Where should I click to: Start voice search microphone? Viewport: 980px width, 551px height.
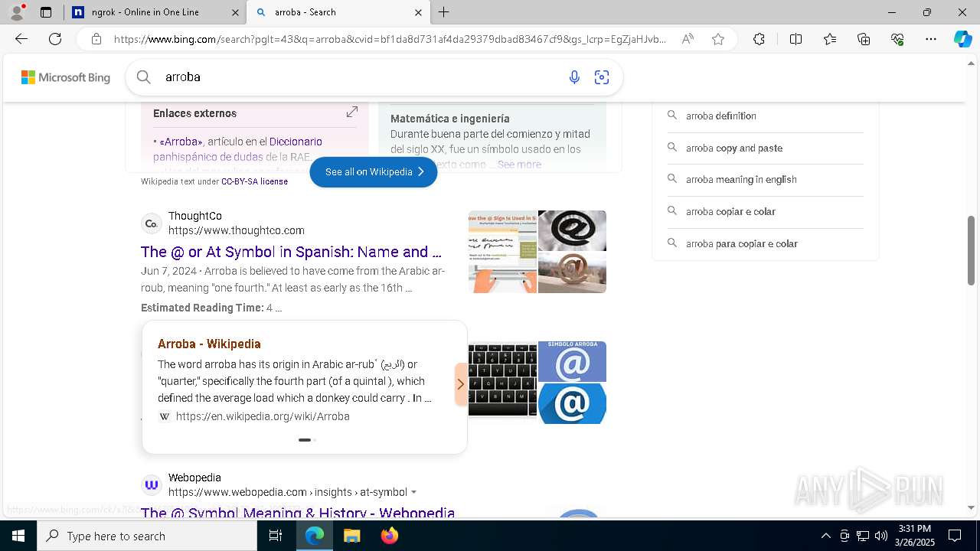pyautogui.click(x=574, y=77)
